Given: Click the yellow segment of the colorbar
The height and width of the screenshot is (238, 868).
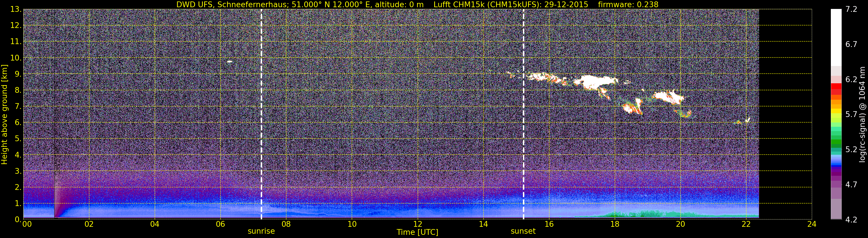Looking at the screenshot, I should [x=836, y=111].
